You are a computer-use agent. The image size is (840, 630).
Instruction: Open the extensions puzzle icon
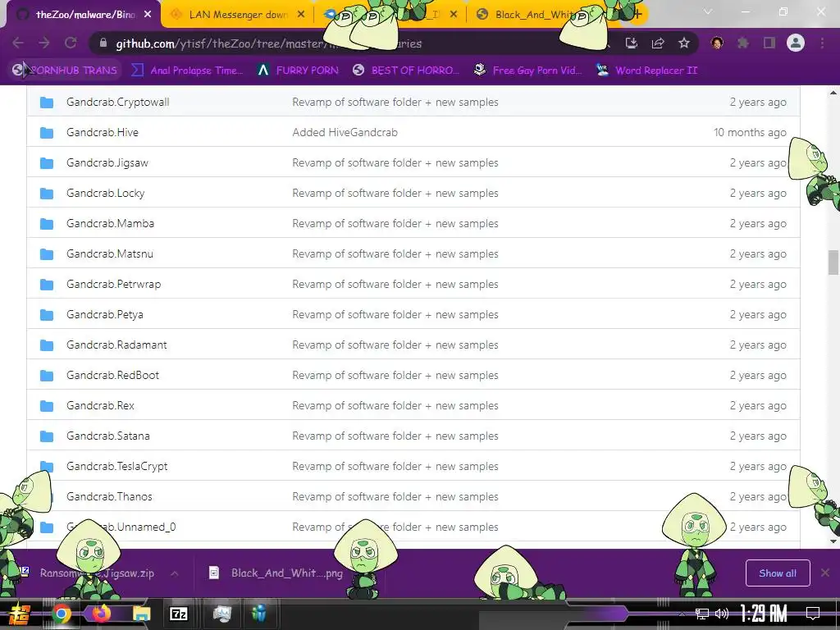[x=743, y=43]
